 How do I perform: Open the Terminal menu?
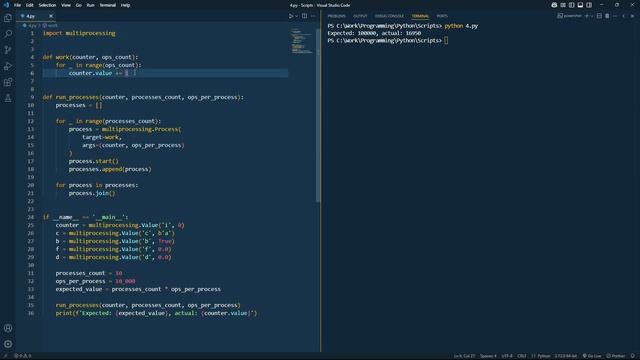(108, 5)
